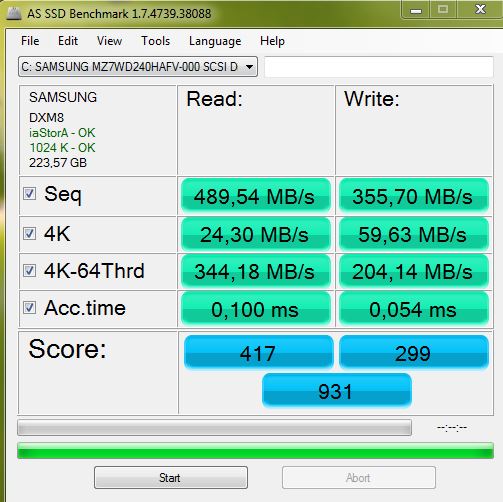Click the Abort button
Viewport: 503px width, 502px height.
[359, 478]
